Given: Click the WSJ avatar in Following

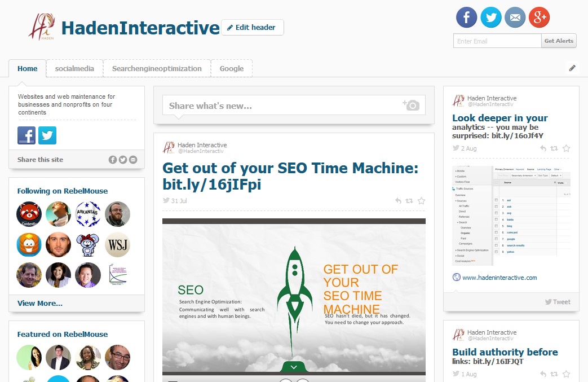Looking at the screenshot, I should click(117, 245).
